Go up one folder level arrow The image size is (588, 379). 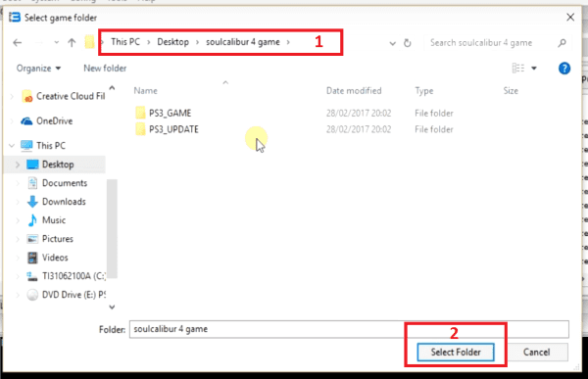72,43
